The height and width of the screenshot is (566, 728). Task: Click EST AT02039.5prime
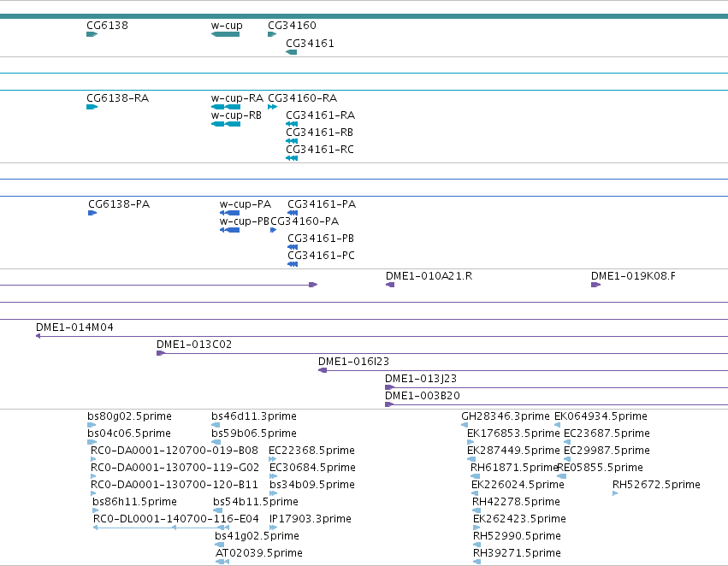[x=259, y=554]
